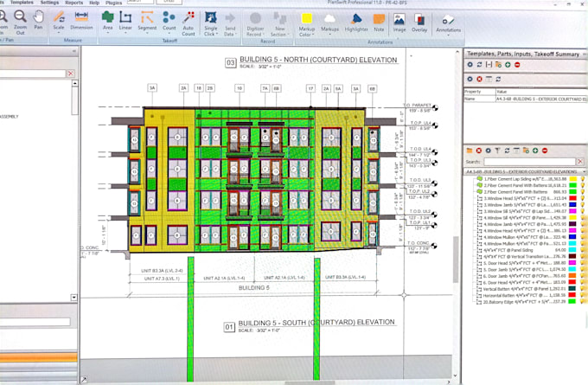
Task: Click the orange swatch for 6. Door Jamb
Action: [x=572, y=276]
